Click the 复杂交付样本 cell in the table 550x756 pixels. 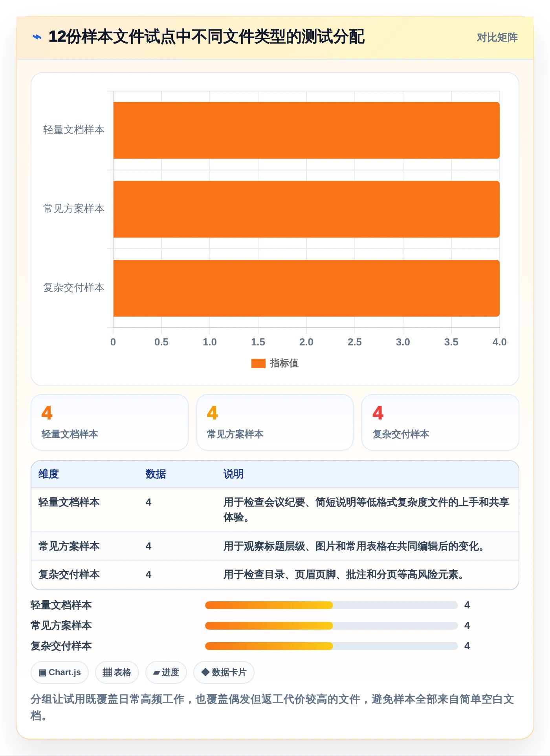click(69, 575)
